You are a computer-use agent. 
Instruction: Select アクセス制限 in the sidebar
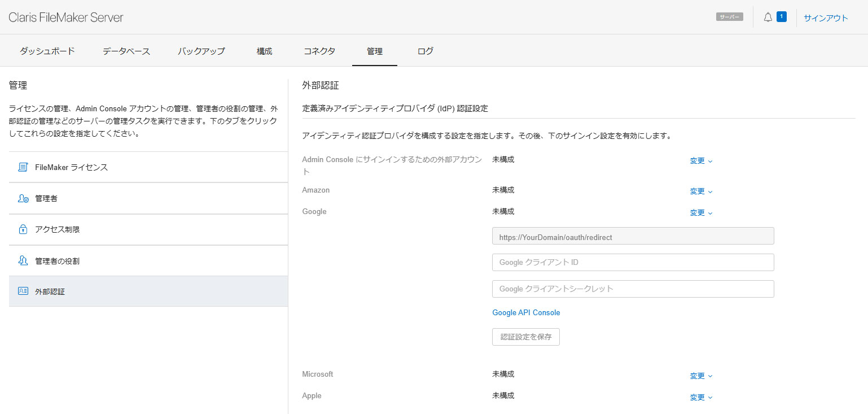(148, 230)
